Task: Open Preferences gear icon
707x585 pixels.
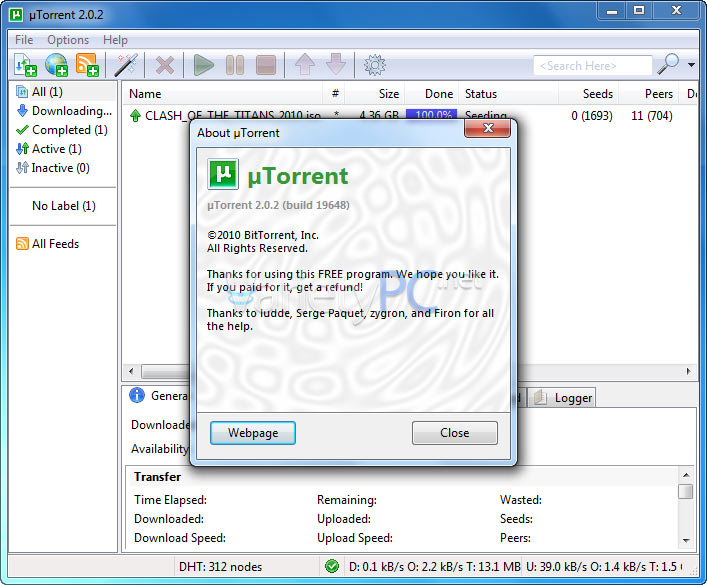Action: click(375, 65)
